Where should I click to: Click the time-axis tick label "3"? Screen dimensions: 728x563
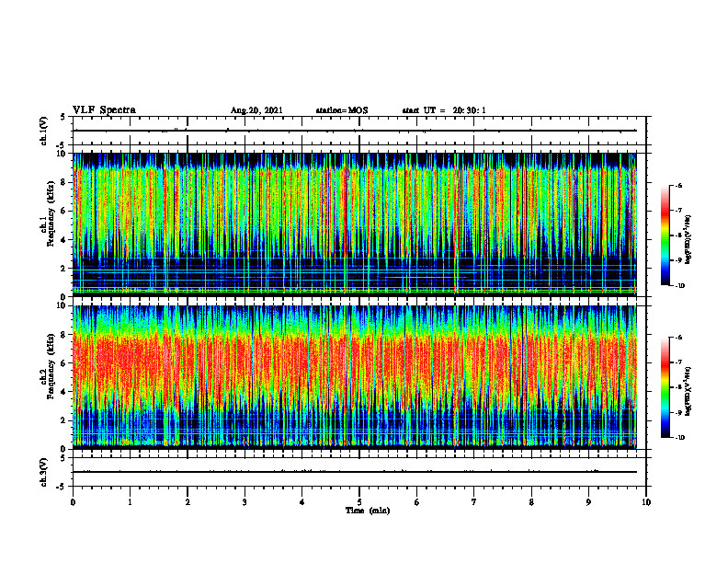pos(245,502)
